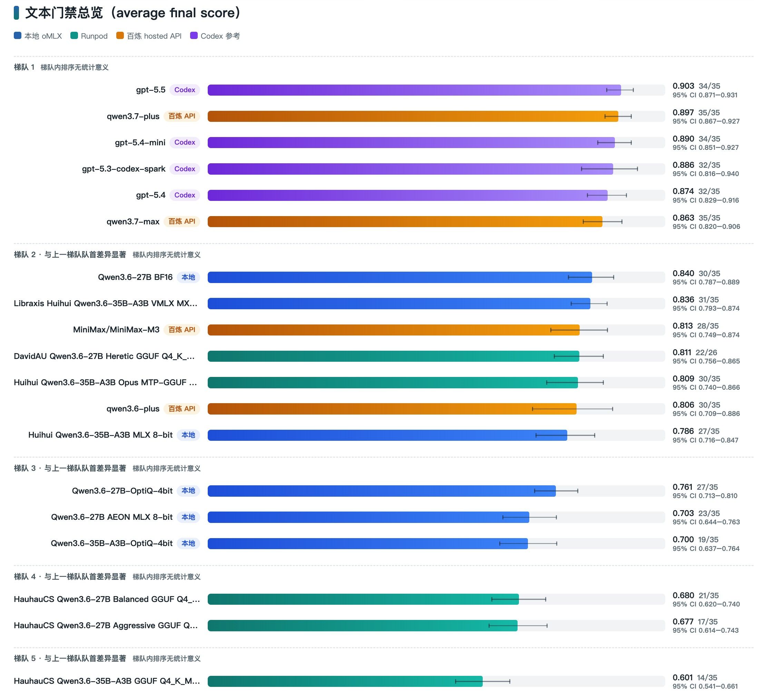
Task: Click the HauhauCS Qwen3.6-27B Aggressive GGUF label
Action: point(106,625)
